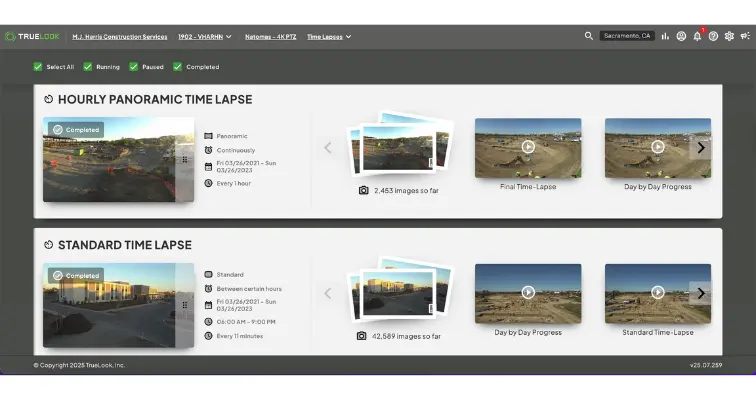Click the version number v25.07.259
Screen dimensions: 756x400
click(x=706, y=365)
